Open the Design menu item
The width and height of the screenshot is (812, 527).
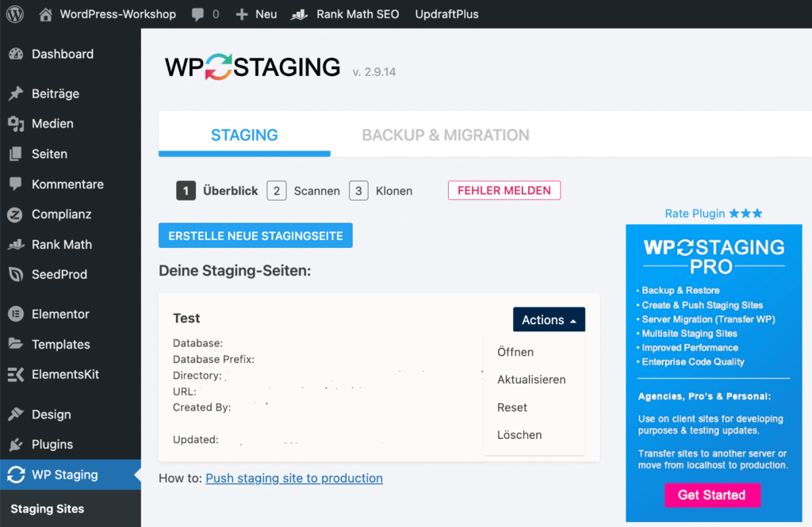[52, 414]
